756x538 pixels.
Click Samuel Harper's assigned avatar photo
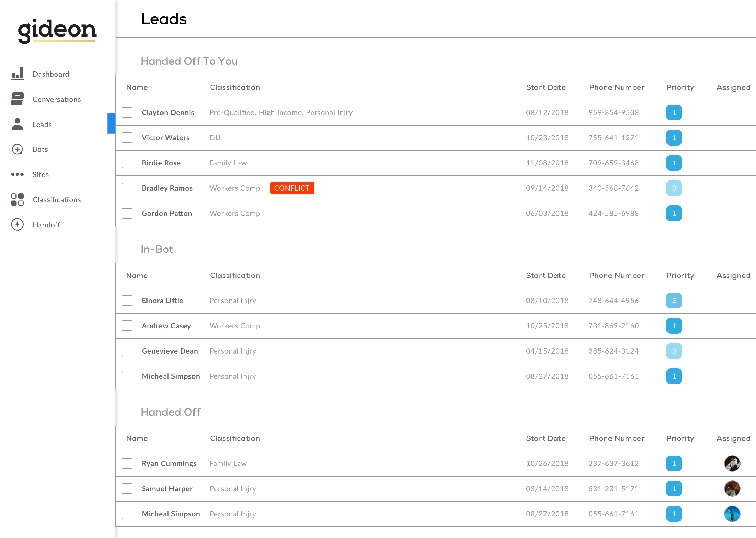point(732,488)
